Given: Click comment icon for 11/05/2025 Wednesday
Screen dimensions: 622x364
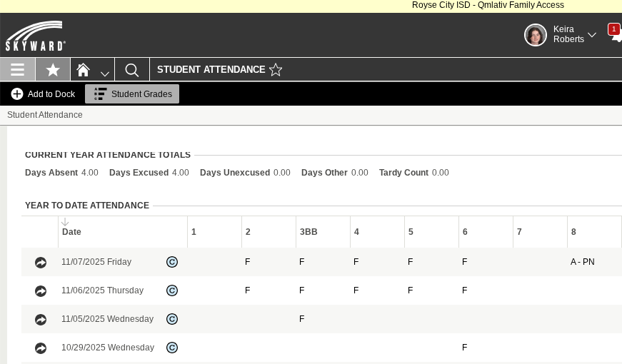Looking at the screenshot, I should 172,319.
